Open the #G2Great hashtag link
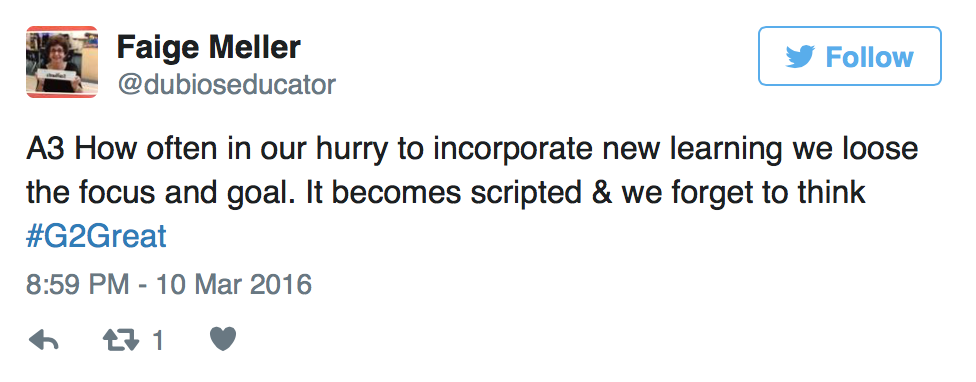 pyautogui.click(x=96, y=236)
